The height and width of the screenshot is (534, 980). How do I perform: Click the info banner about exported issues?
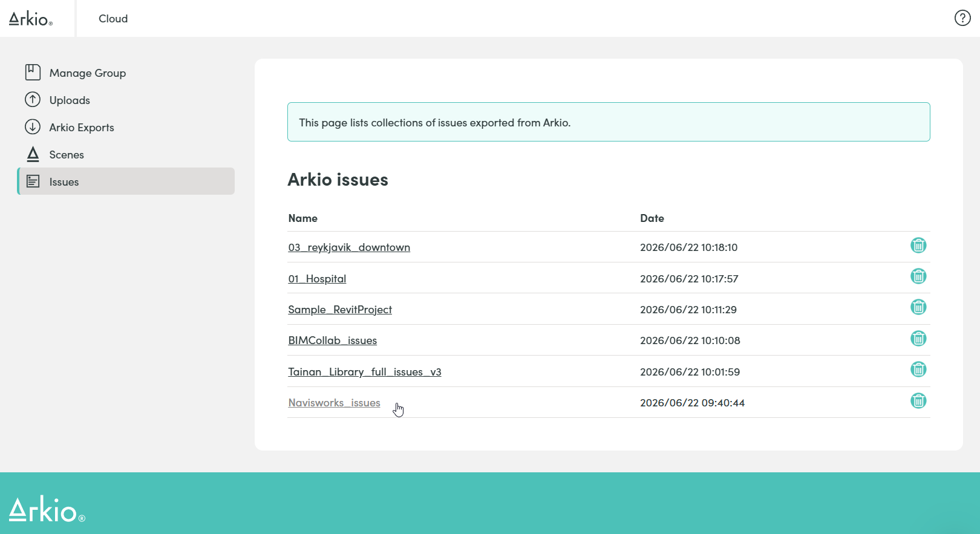tap(609, 122)
